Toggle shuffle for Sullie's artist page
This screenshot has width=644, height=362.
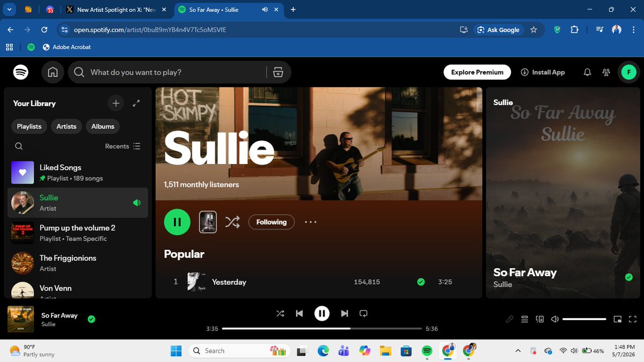232,222
